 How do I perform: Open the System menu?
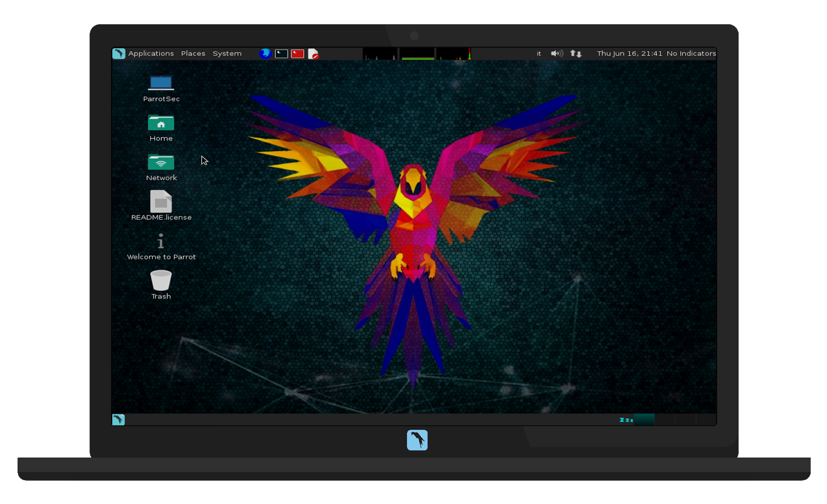click(227, 53)
